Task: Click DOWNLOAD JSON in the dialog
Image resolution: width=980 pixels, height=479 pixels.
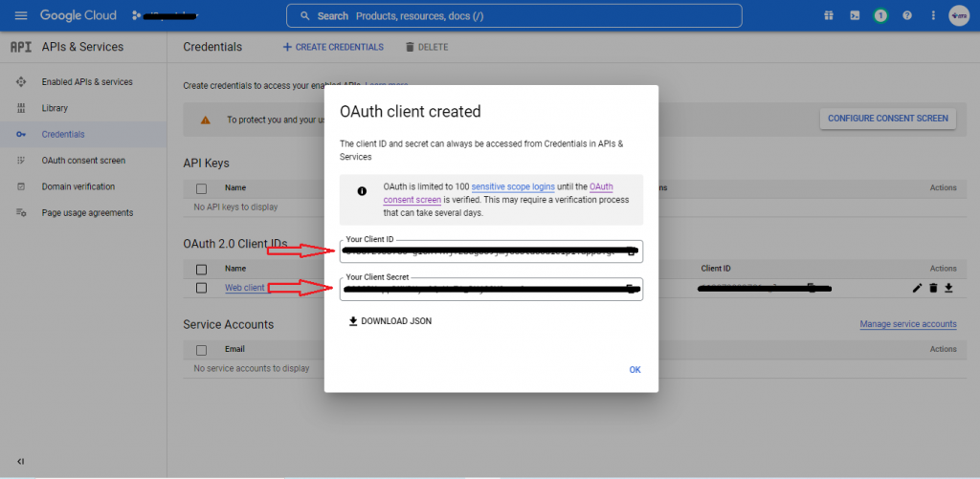Action: pyautogui.click(x=390, y=321)
